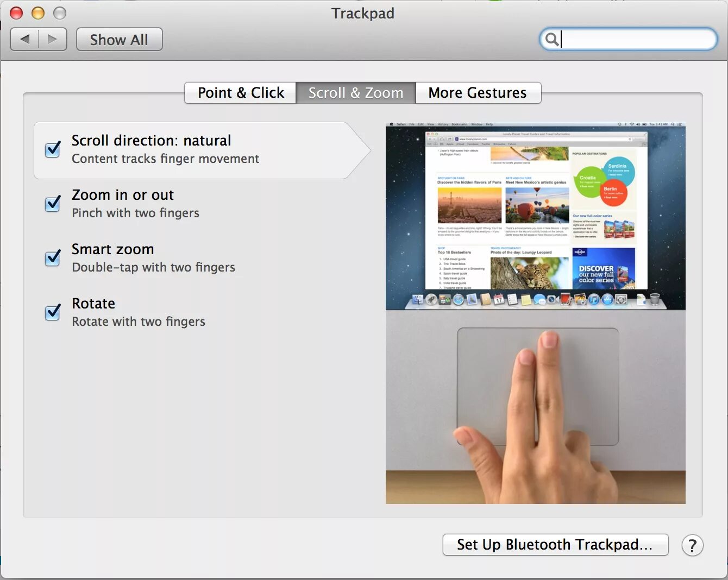This screenshot has height=580, width=728.
Task: Toggle Scroll direction: natural checkbox
Action: [53, 149]
